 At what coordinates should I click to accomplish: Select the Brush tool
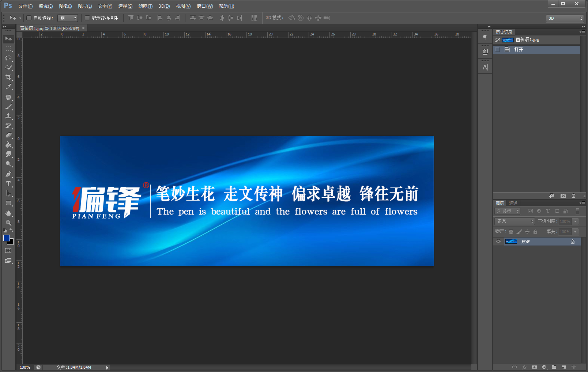pyautogui.click(x=8, y=107)
